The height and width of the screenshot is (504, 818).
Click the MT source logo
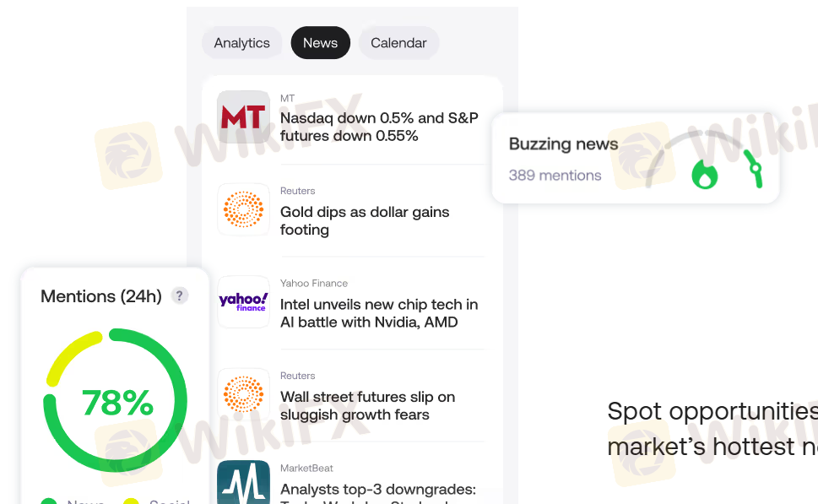pyautogui.click(x=243, y=117)
